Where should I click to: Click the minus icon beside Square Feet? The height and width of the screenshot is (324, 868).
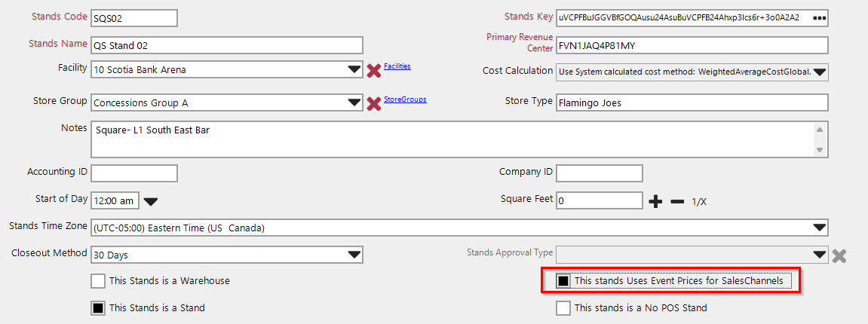(677, 201)
